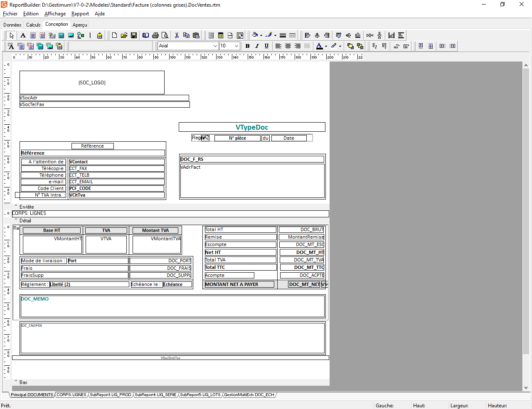532x409 pixels.
Task: Select the Memo component tool
Action: pyautogui.click(x=33, y=35)
